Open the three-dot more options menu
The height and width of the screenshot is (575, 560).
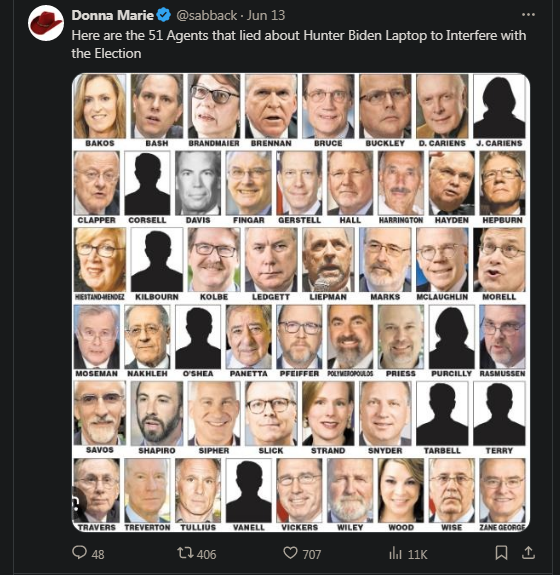(528, 15)
